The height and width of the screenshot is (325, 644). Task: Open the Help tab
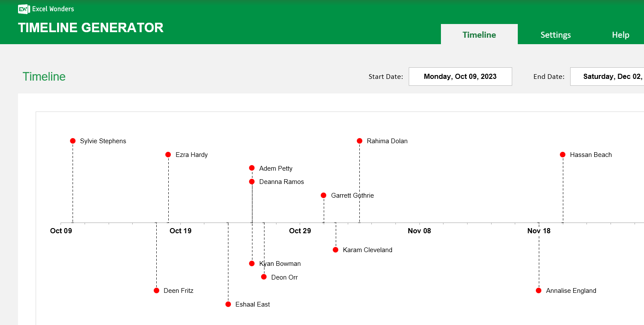click(x=620, y=34)
